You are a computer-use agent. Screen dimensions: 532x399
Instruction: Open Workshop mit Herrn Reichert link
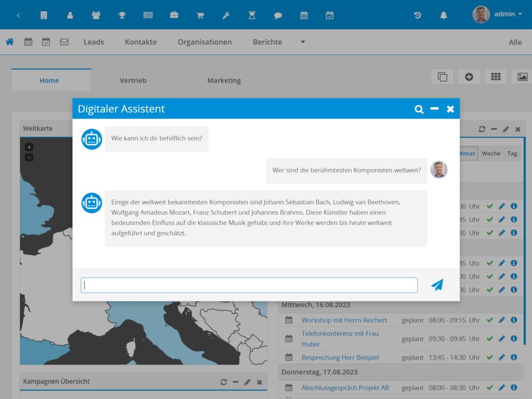click(344, 320)
